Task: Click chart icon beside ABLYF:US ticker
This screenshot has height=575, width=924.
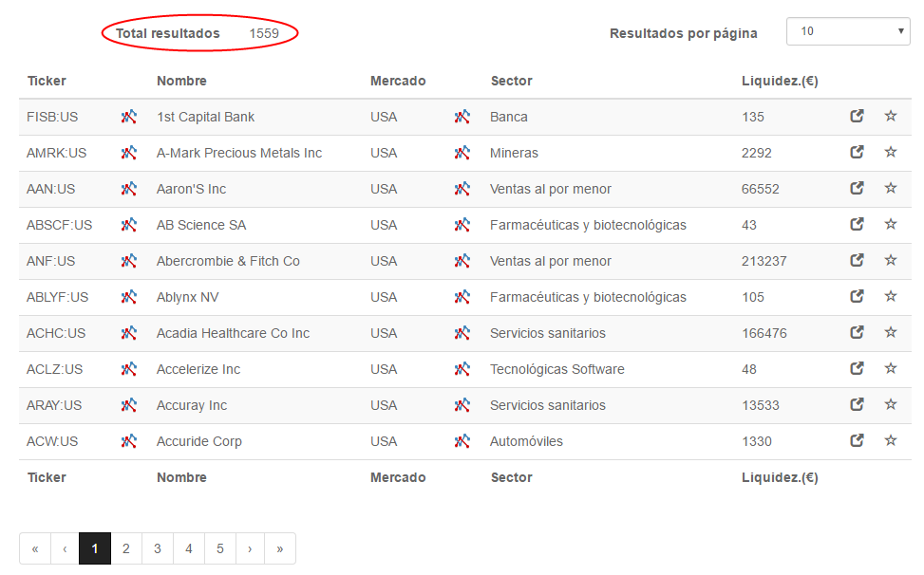Action: (128, 297)
